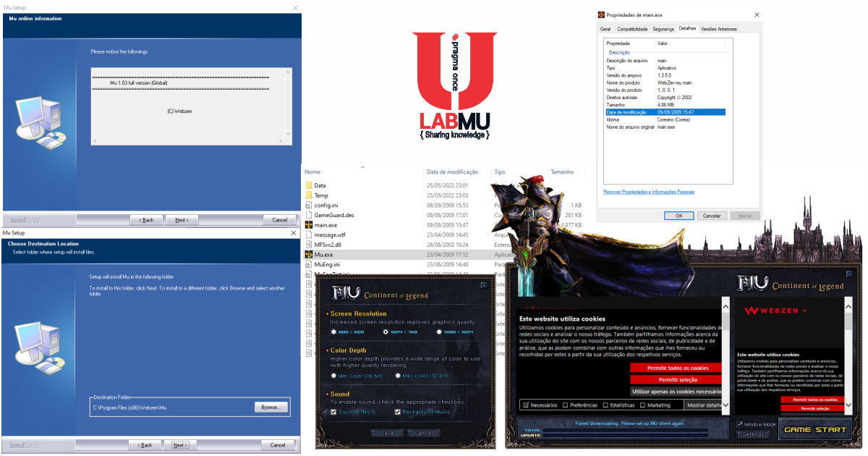Open the Data folder icon

[x=309, y=185]
